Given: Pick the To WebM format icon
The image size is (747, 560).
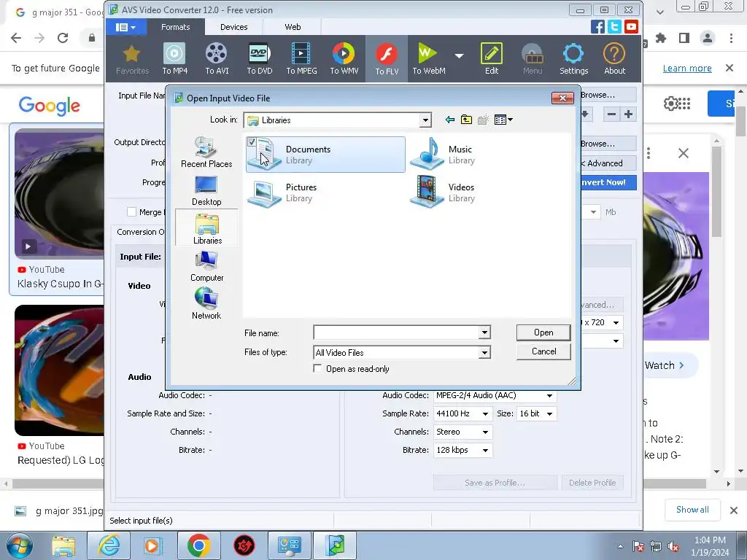Looking at the screenshot, I should [x=428, y=58].
